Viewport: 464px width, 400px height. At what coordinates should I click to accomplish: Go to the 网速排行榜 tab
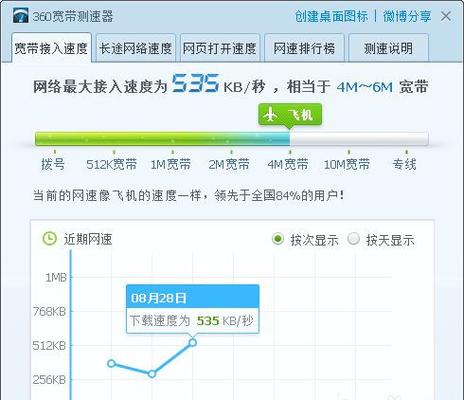click(x=304, y=48)
